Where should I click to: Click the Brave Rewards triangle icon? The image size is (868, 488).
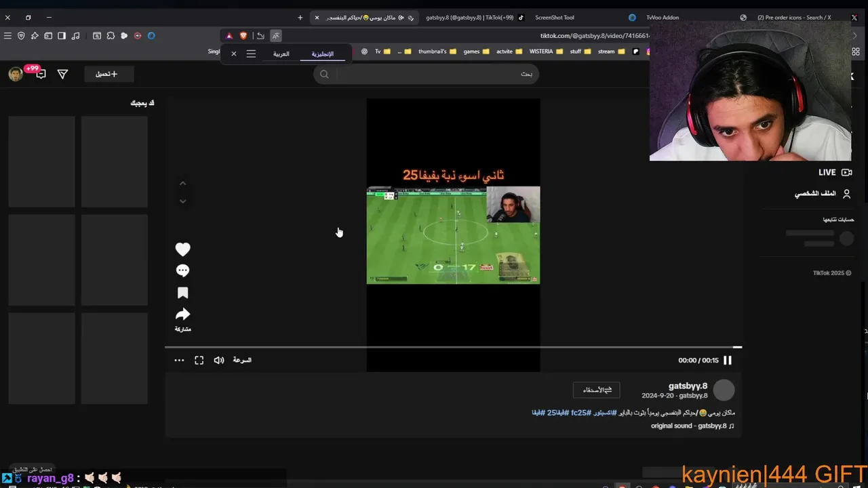coord(229,36)
